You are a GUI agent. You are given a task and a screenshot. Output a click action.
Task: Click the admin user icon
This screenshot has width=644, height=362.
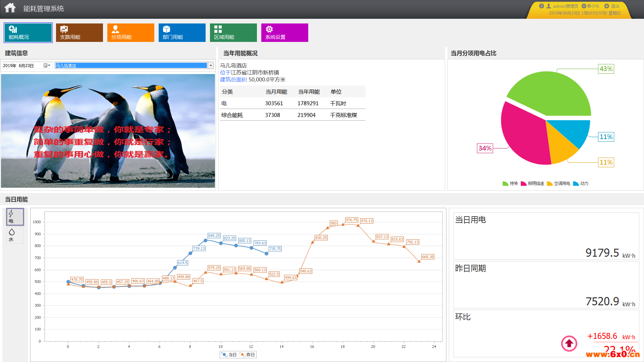549,6
